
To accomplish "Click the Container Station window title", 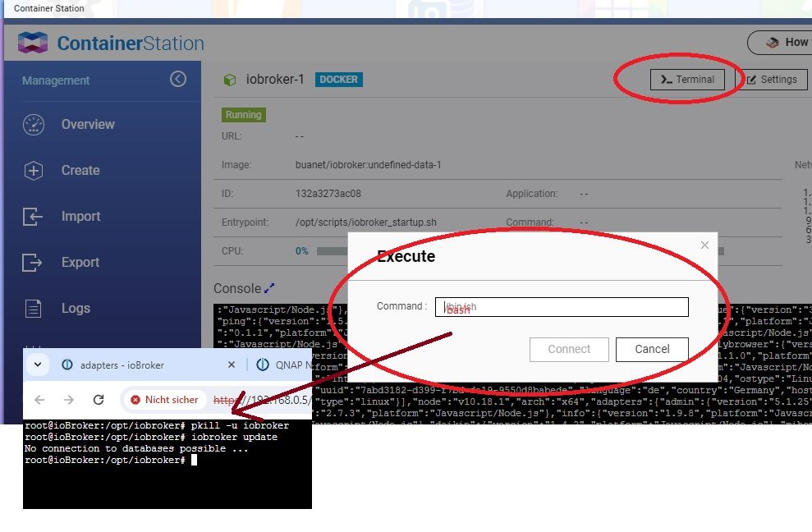I will (x=48, y=8).
